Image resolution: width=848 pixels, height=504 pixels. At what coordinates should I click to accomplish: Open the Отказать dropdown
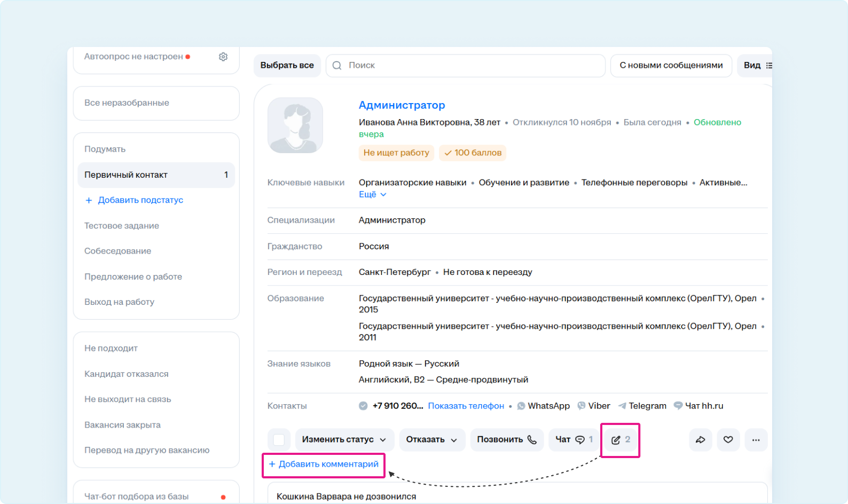(x=431, y=440)
